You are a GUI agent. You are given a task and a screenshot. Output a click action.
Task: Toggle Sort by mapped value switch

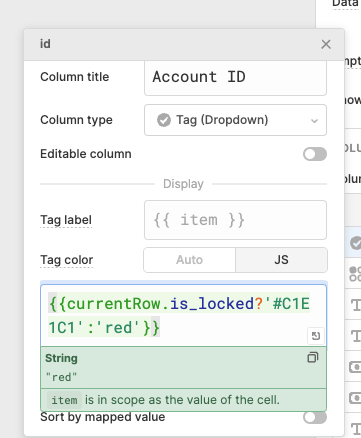tap(315, 417)
